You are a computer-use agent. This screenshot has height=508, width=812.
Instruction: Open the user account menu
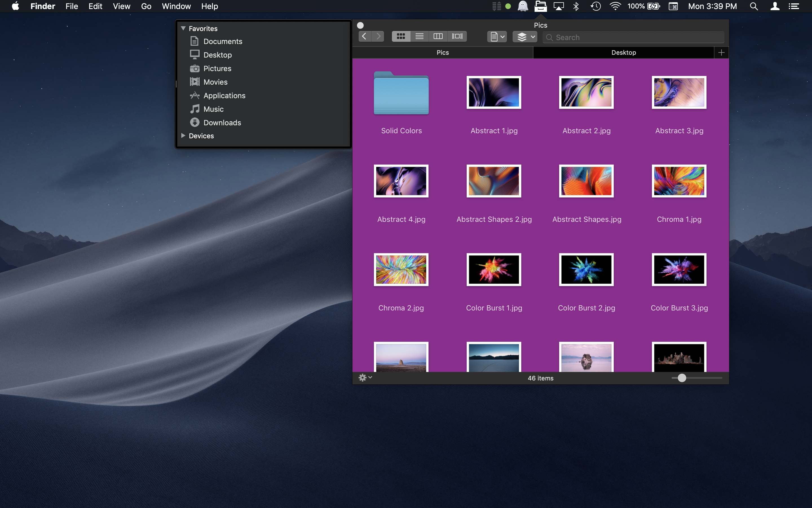pos(775,6)
